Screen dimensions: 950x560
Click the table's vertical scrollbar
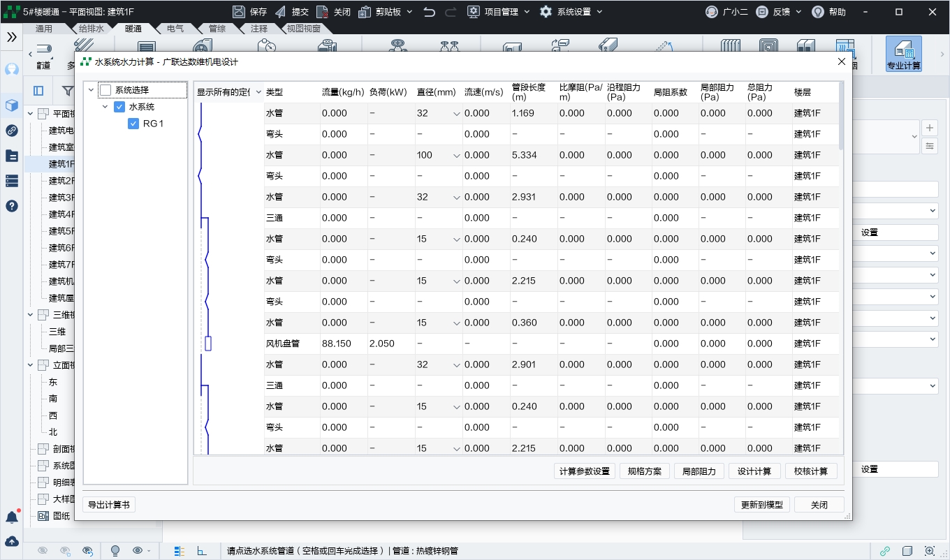click(x=840, y=117)
